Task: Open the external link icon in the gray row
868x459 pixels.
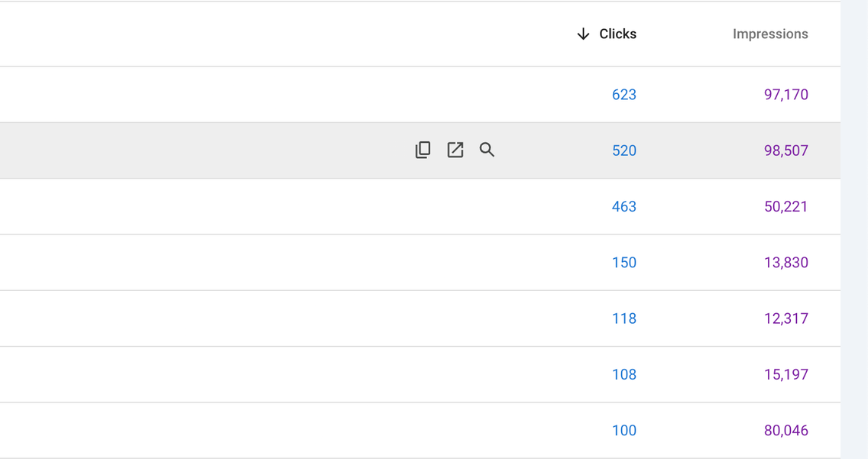Action: tap(455, 150)
